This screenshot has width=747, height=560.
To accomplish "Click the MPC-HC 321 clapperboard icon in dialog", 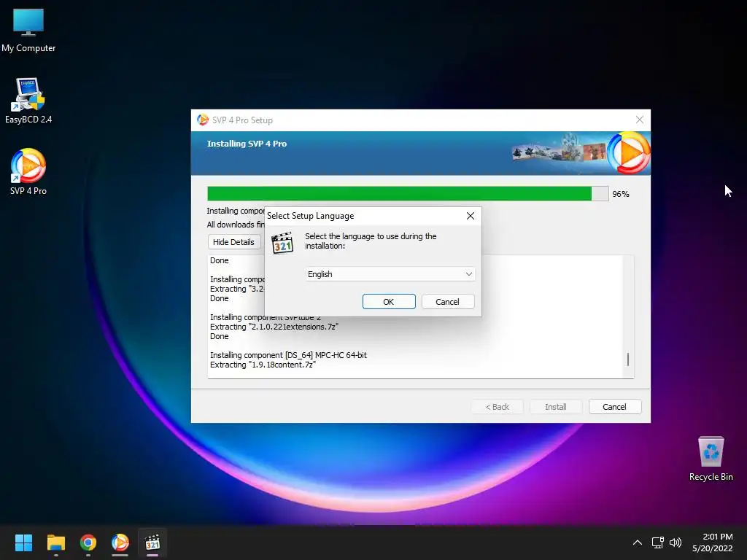I will pos(282,243).
